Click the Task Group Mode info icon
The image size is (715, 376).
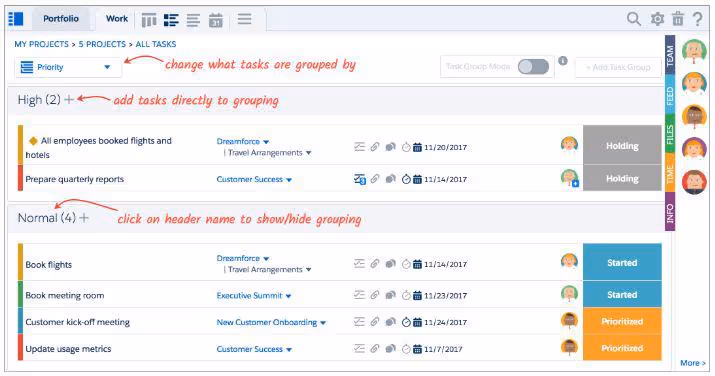563,61
